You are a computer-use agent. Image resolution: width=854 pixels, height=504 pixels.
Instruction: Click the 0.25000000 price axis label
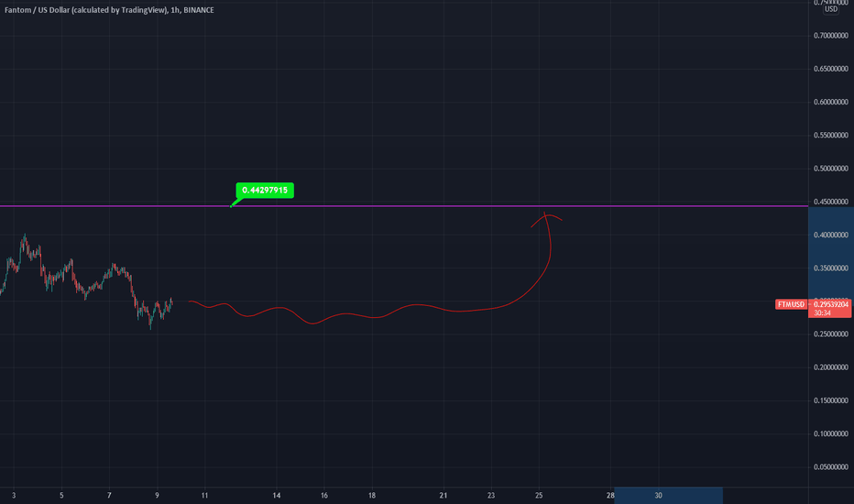tap(830, 334)
